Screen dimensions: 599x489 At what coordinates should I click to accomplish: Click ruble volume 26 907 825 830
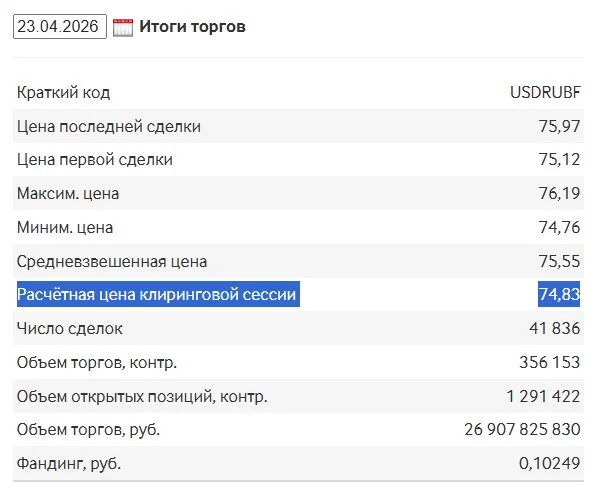(x=522, y=429)
